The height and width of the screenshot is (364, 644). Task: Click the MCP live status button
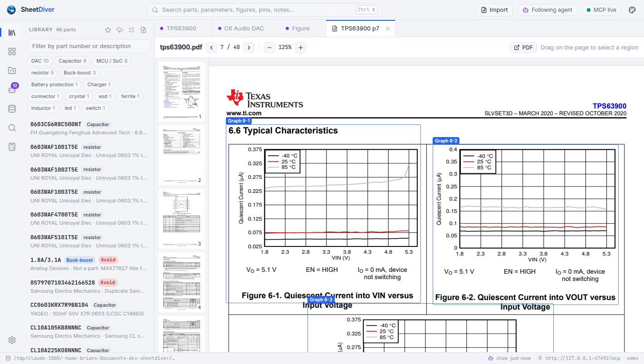coord(601,10)
